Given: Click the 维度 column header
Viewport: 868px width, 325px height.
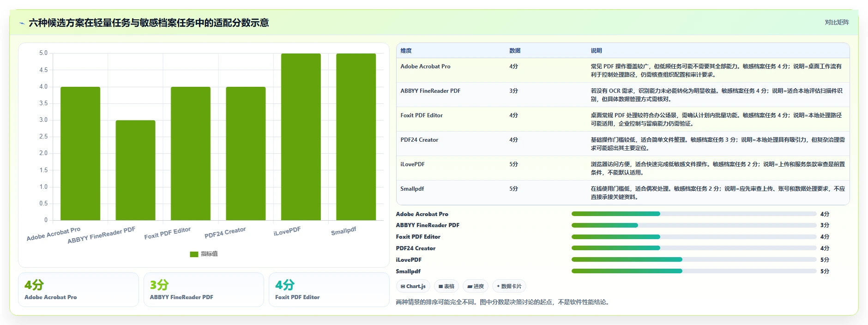Looking at the screenshot, I should coord(406,51).
